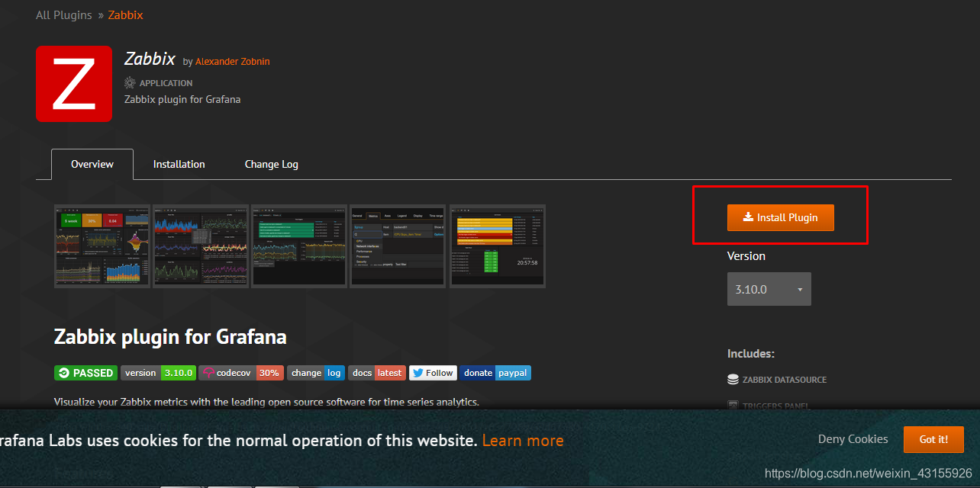Click the Install Plugin button
This screenshot has height=488, width=980.
pyautogui.click(x=780, y=217)
